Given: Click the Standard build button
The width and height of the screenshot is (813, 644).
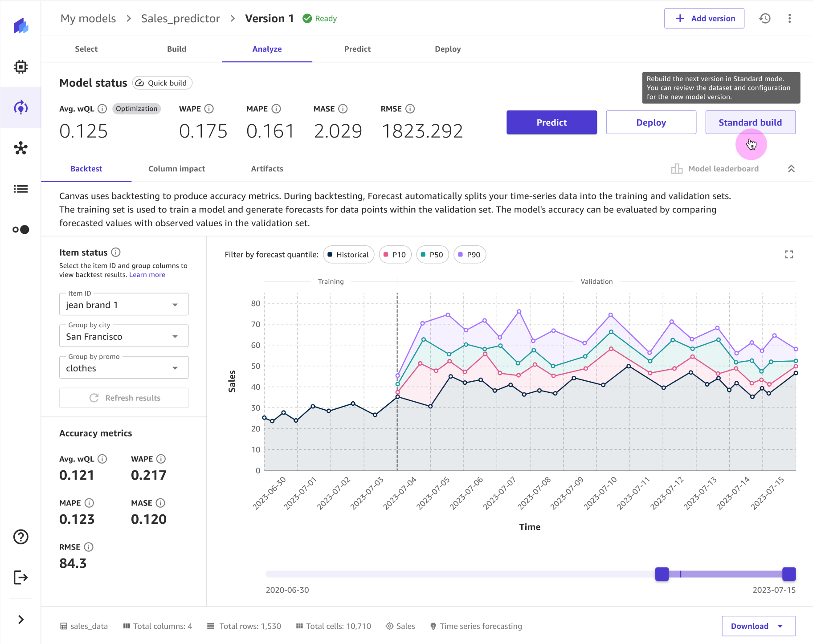Looking at the screenshot, I should [750, 122].
